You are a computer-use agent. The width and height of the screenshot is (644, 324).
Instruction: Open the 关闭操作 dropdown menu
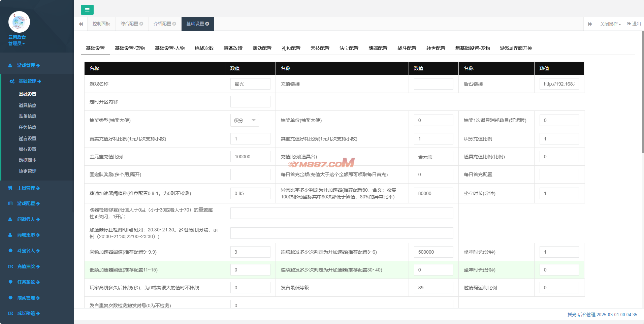point(610,24)
